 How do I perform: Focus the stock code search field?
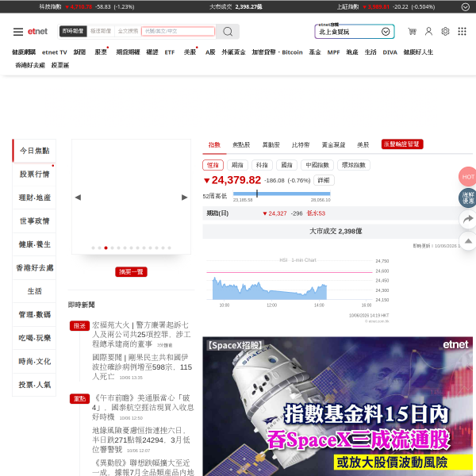click(178, 31)
